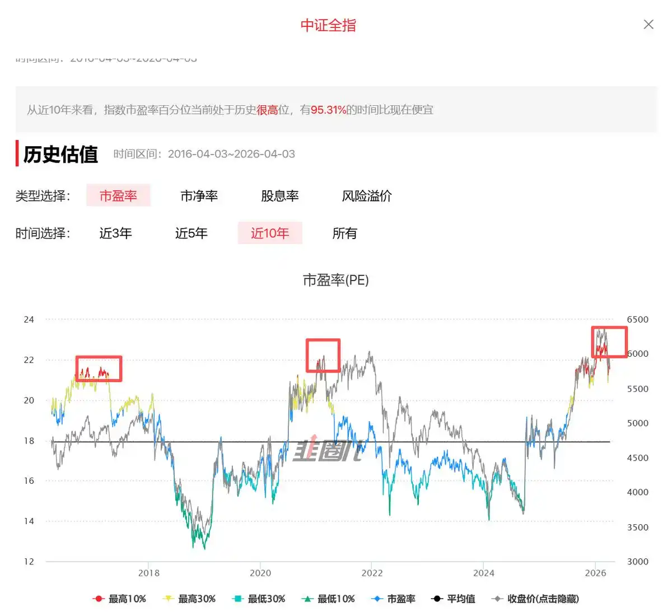The image size is (672, 616).
Task: Click the 6500 right-axis price label
Action: (637, 319)
